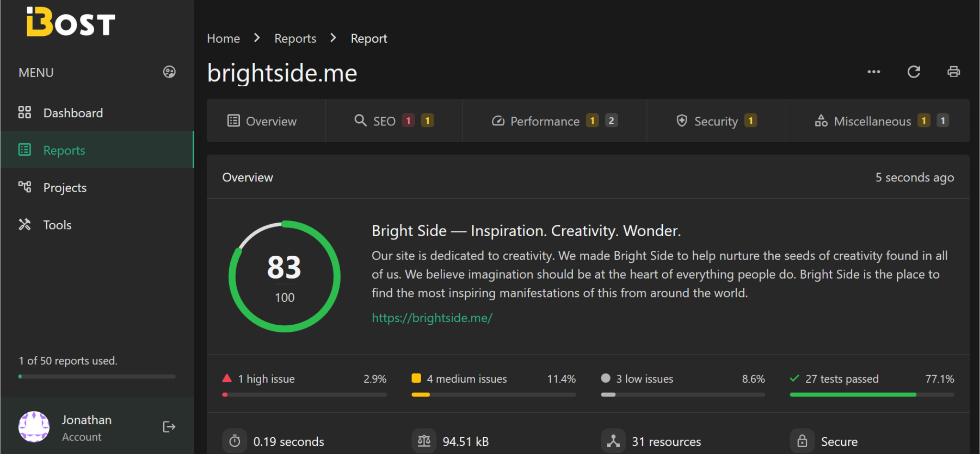Click the lock icon by Secure
Viewport: 980px width, 454px height.
[802, 441]
